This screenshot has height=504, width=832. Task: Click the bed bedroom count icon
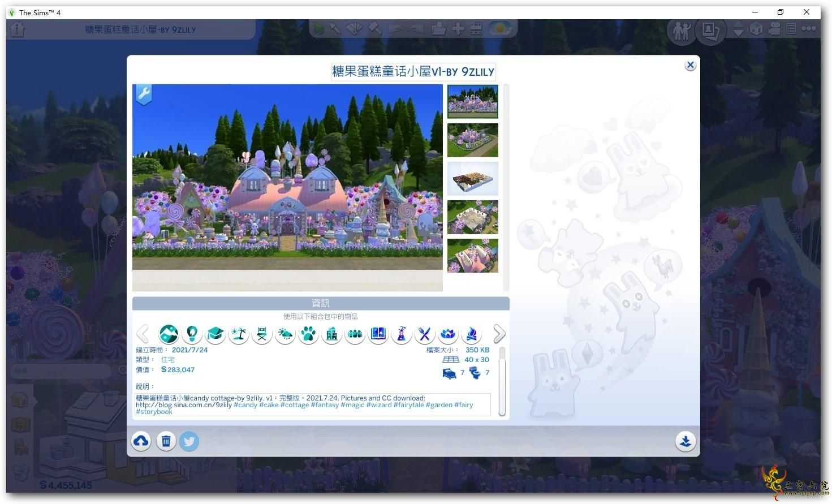coord(449,373)
